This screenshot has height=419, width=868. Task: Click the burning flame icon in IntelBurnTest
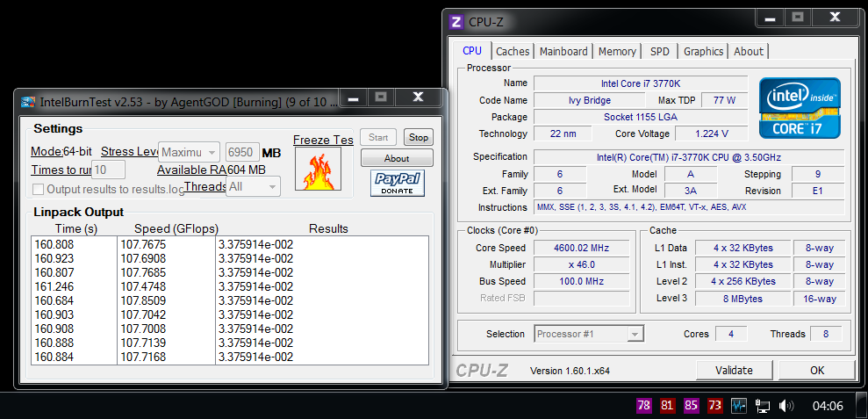click(x=316, y=171)
